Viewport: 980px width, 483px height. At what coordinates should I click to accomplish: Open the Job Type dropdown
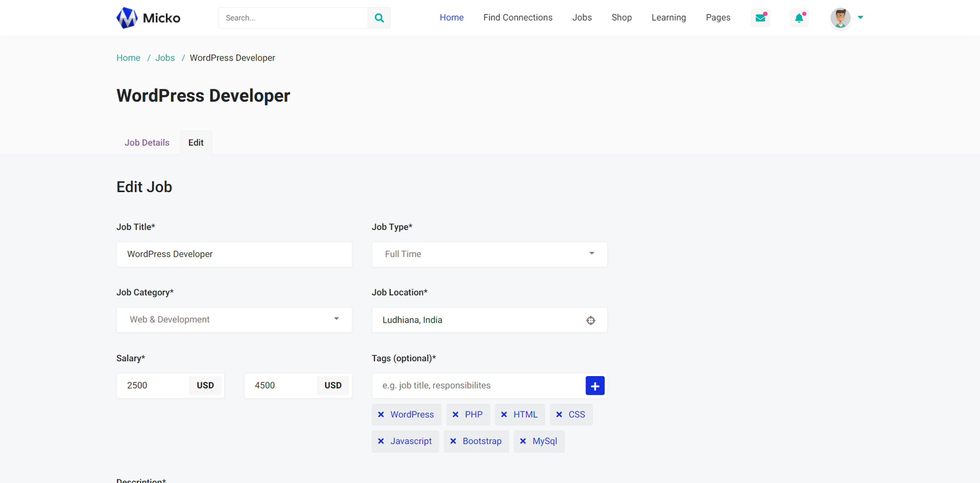point(489,254)
